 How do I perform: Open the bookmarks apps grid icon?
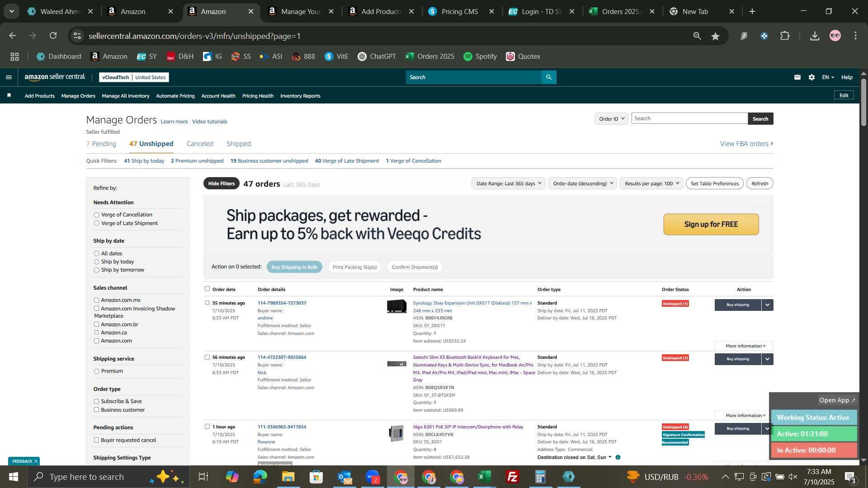tap(15, 56)
